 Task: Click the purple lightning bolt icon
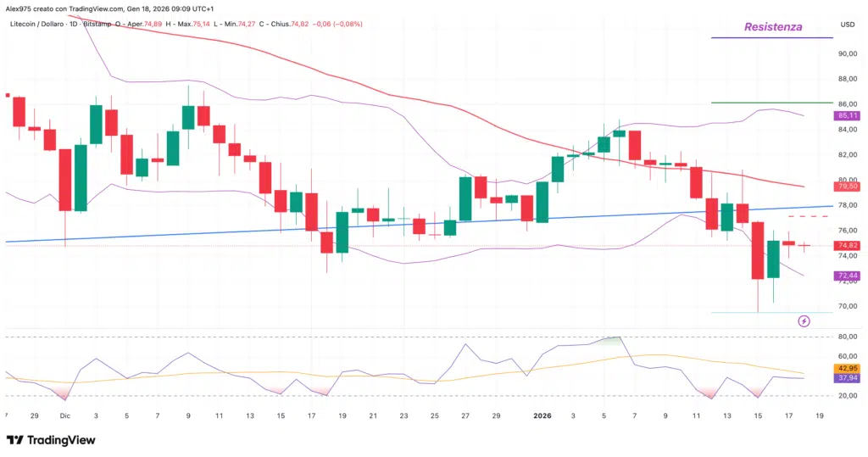pos(804,320)
